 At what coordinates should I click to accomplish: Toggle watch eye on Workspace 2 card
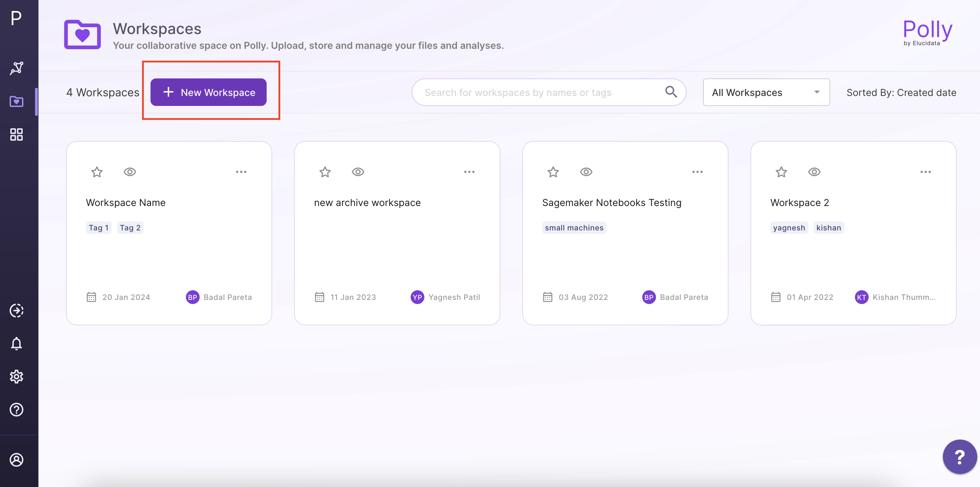coord(814,172)
